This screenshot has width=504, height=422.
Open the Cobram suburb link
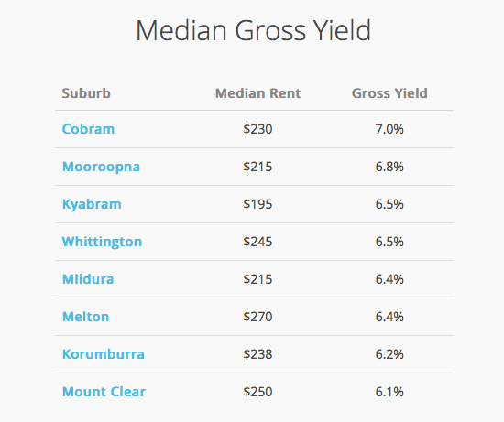(88, 129)
